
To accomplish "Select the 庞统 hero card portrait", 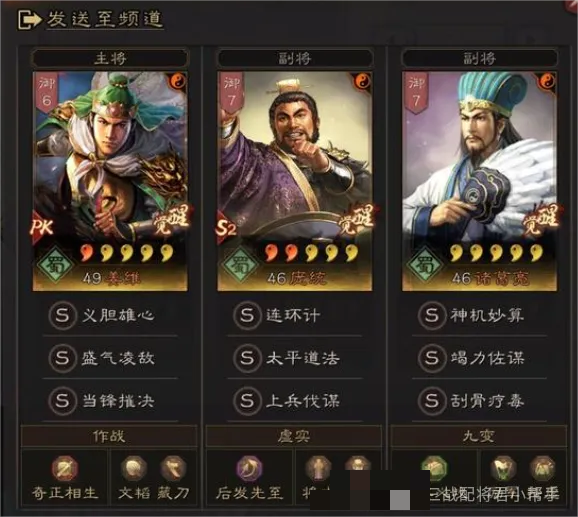I will [x=295, y=181].
